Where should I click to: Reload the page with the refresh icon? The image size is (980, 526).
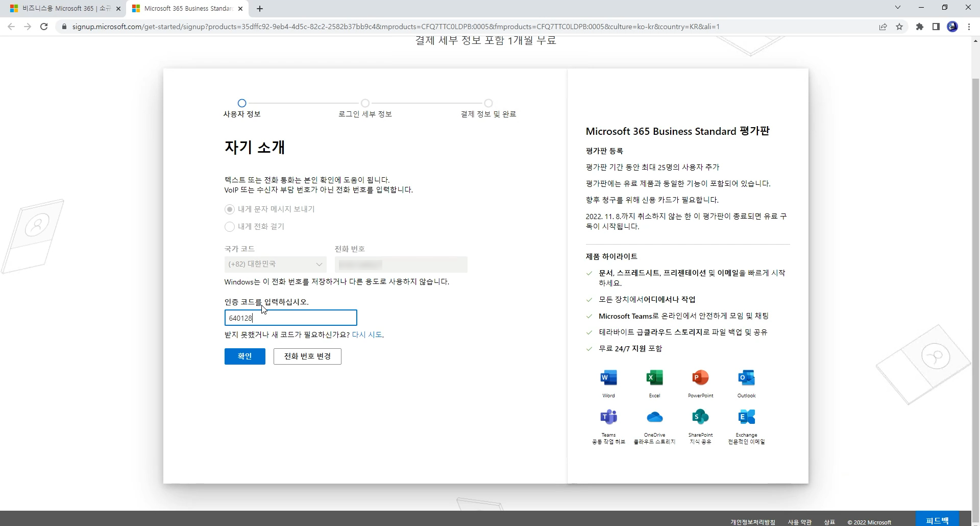[44, 27]
